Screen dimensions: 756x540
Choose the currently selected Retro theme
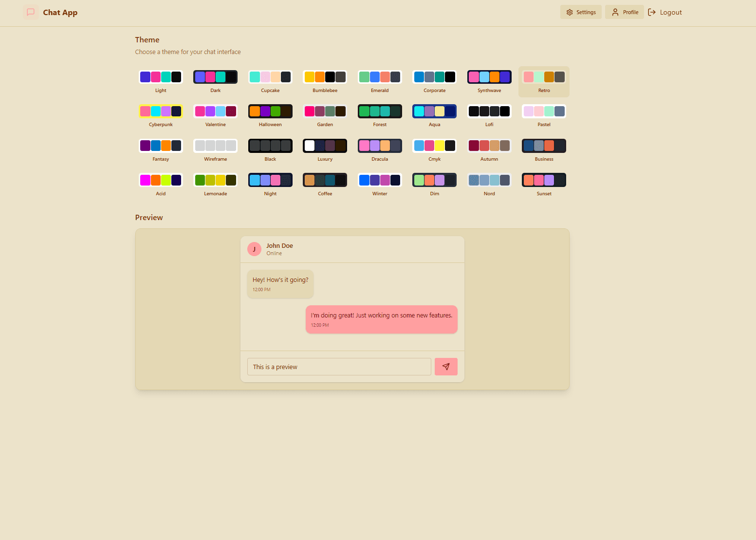point(544,81)
